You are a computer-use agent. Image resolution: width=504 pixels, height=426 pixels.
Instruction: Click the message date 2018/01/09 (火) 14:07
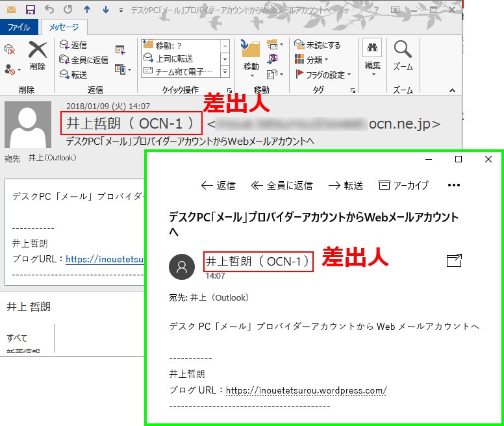[108, 106]
